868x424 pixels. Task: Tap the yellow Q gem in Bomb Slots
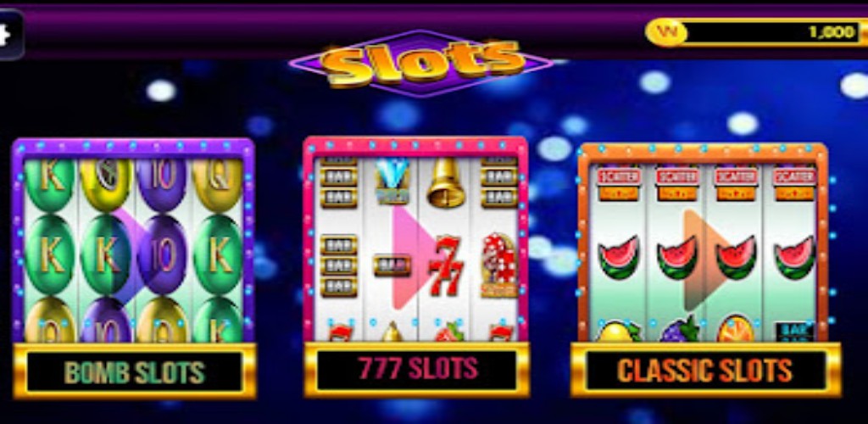[219, 184]
